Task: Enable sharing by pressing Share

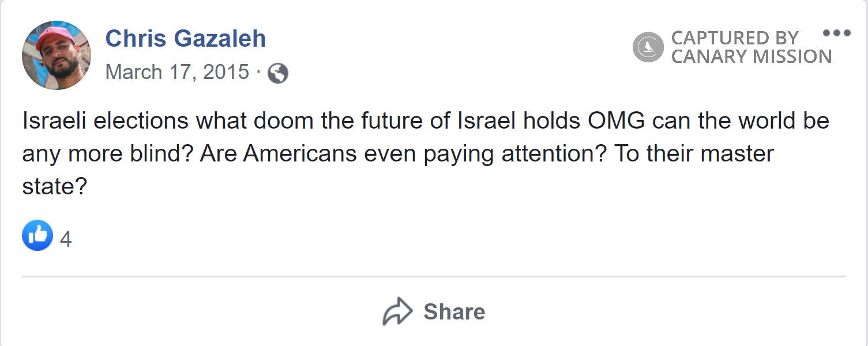Action: (x=455, y=311)
